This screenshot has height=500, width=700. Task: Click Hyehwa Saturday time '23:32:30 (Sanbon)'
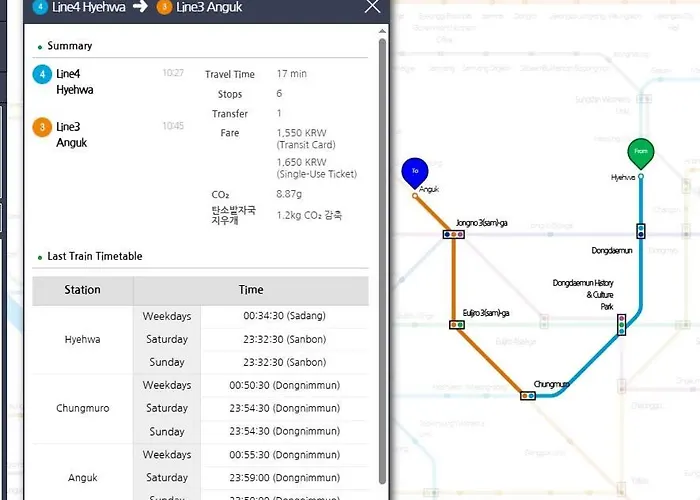284,339
